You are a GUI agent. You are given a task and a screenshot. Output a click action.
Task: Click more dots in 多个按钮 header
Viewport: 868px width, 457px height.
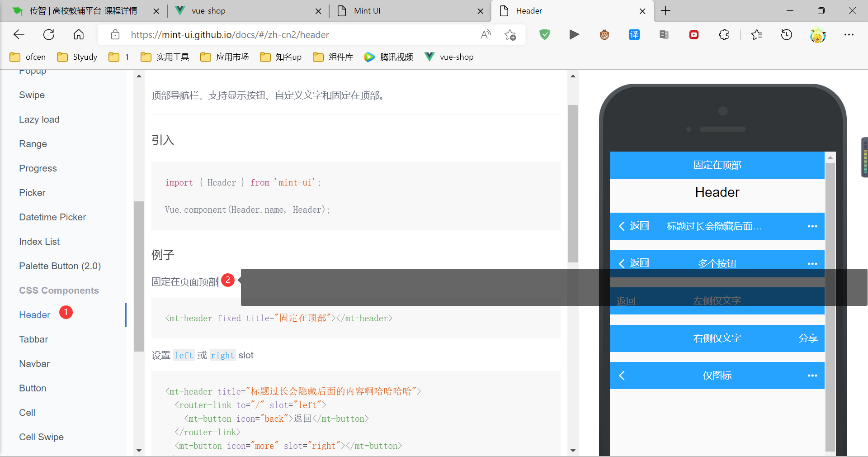pyautogui.click(x=812, y=264)
